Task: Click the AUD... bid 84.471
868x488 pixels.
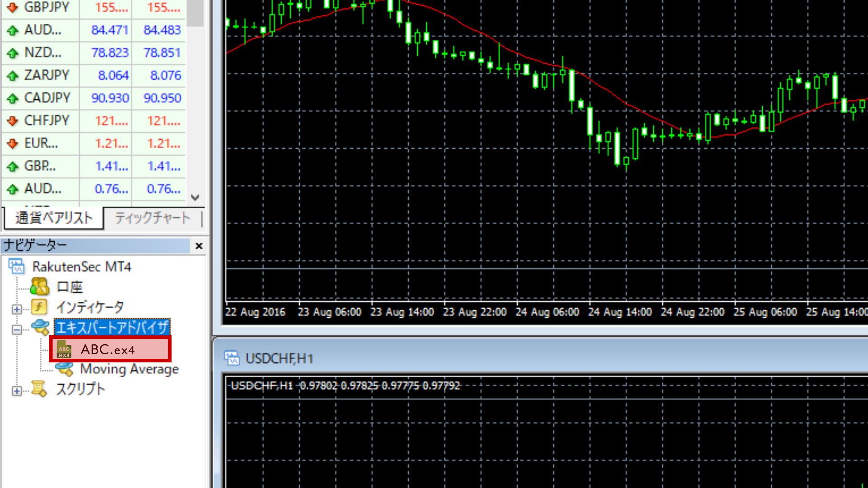Action: 110,30
